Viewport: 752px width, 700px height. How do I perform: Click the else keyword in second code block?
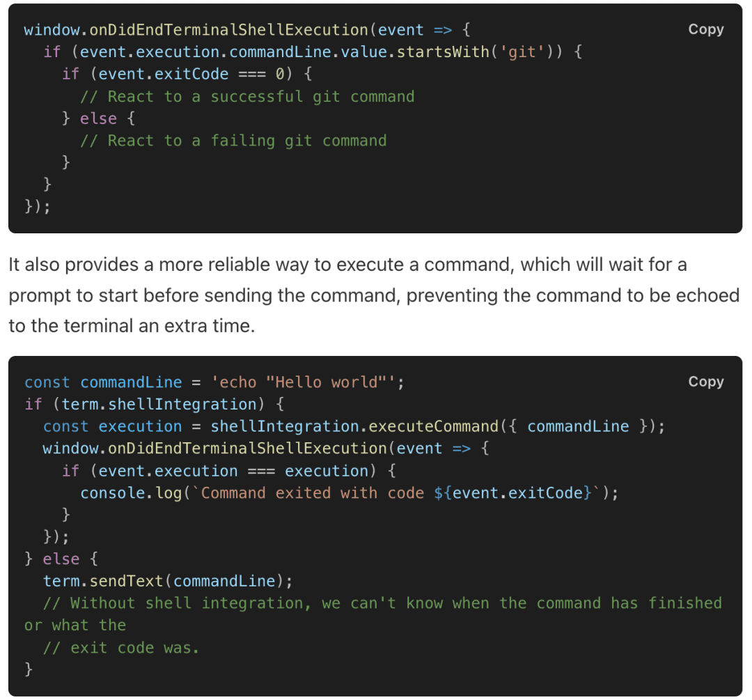pyautogui.click(x=61, y=559)
